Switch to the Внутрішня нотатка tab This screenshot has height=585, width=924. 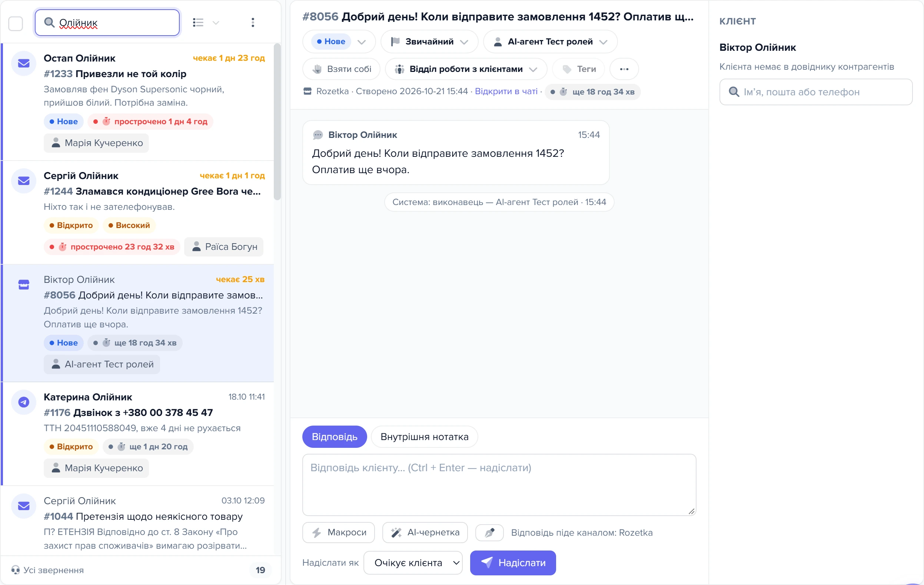click(425, 437)
